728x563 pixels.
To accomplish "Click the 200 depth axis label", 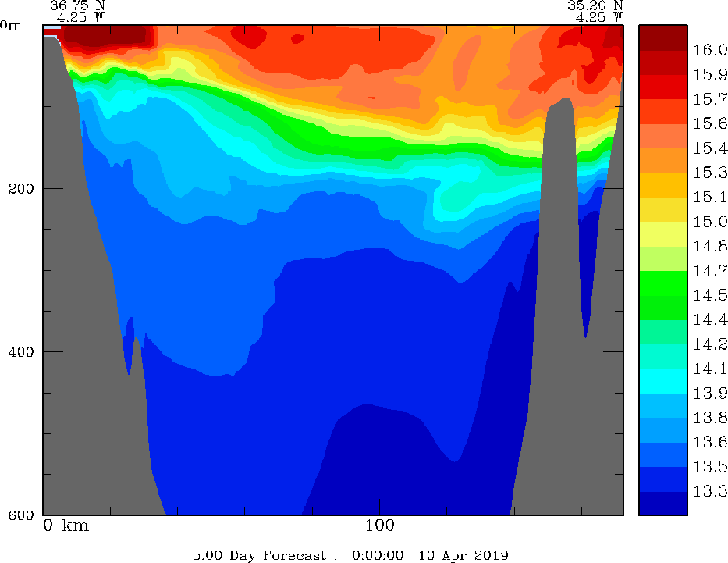I will (x=21, y=189).
